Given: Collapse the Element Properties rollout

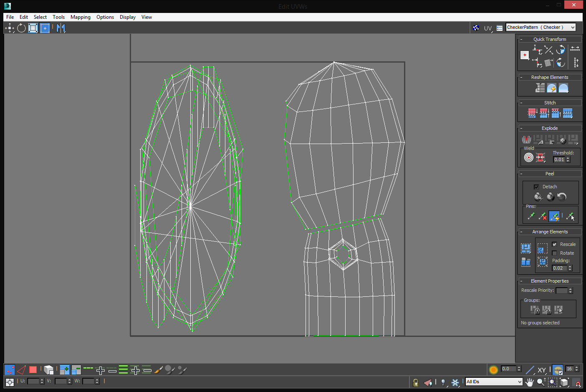Looking at the screenshot, I should point(521,281).
